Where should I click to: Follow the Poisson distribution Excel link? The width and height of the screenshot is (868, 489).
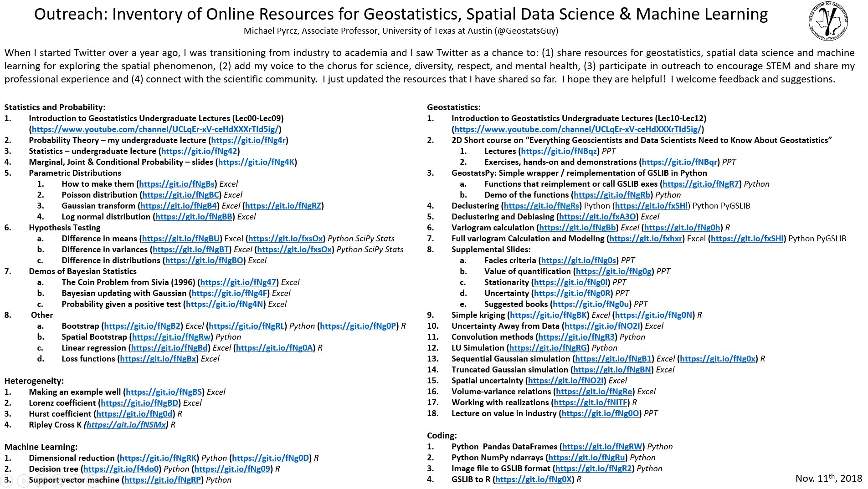coord(181,195)
